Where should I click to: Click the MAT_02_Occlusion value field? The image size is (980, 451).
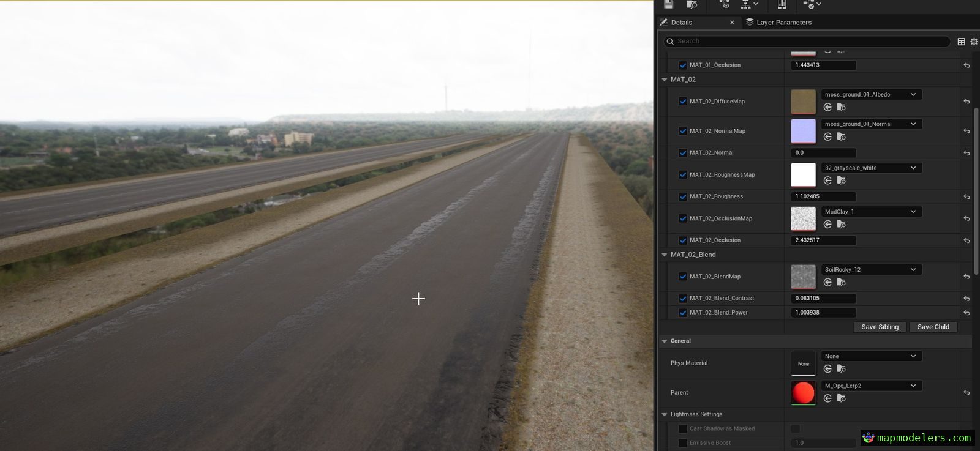824,240
